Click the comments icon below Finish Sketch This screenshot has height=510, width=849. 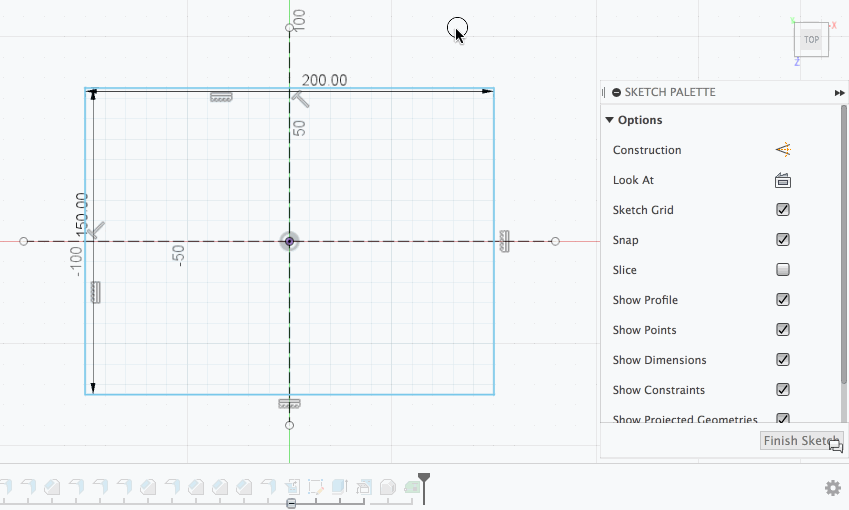pyautogui.click(x=835, y=446)
